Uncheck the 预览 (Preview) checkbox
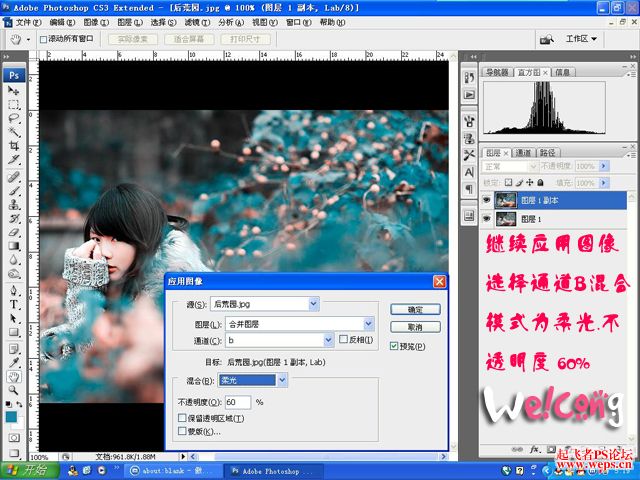The height and width of the screenshot is (480, 640). coord(394,346)
